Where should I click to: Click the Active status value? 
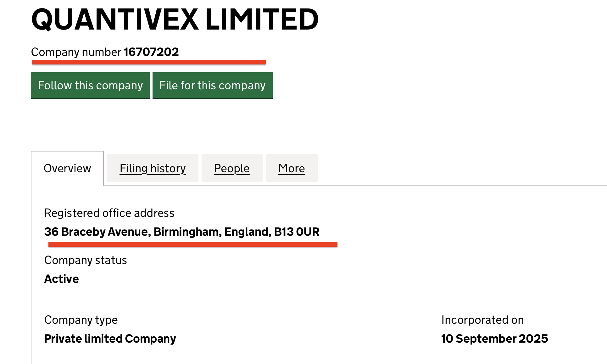[62, 279]
